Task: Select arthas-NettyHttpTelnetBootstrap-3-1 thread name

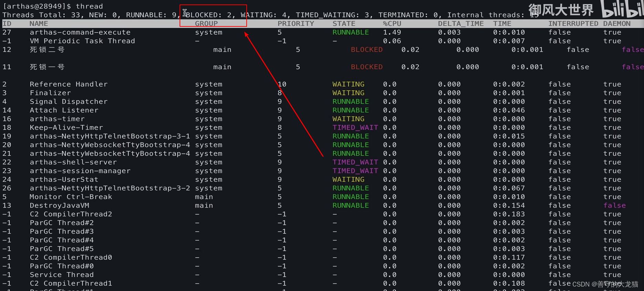Action: pyautogui.click(x=110, y=136)
